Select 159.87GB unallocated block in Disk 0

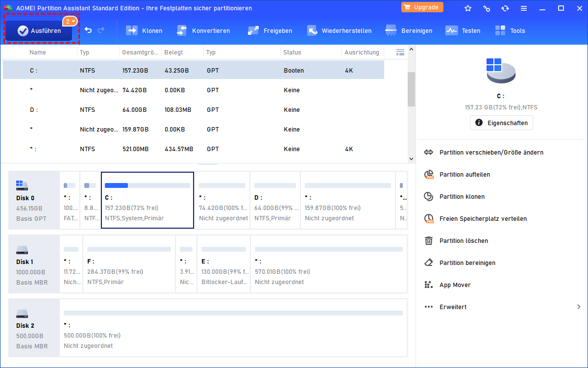click(x=348, y=200)
